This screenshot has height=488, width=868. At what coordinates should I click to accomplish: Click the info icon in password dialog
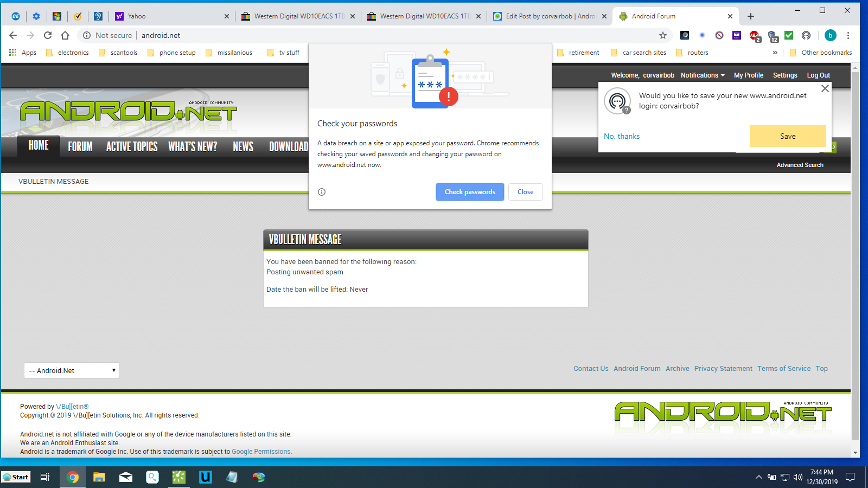click(322, 192)
